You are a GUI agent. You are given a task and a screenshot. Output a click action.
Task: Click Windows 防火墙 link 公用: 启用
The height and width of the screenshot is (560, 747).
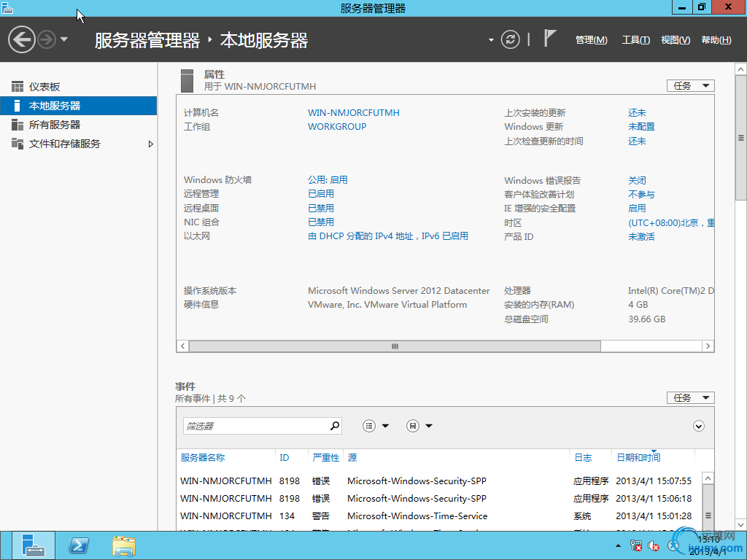click(328, 180)
